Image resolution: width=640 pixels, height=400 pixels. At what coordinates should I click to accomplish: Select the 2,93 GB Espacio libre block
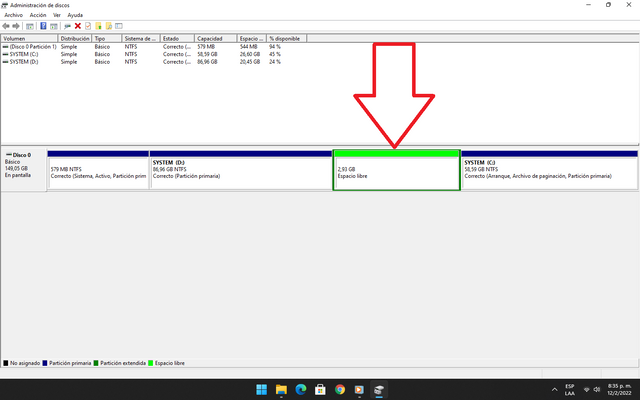(397, 170)
